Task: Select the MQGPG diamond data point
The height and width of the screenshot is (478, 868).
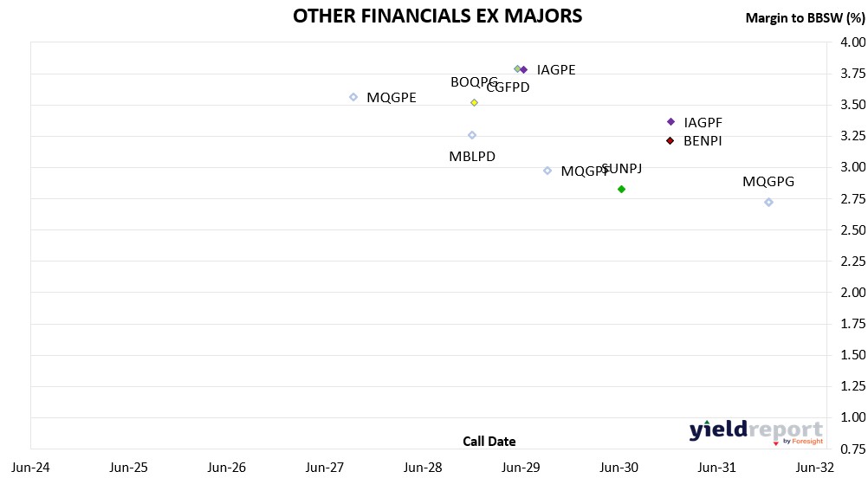Action: coord(768,203)
